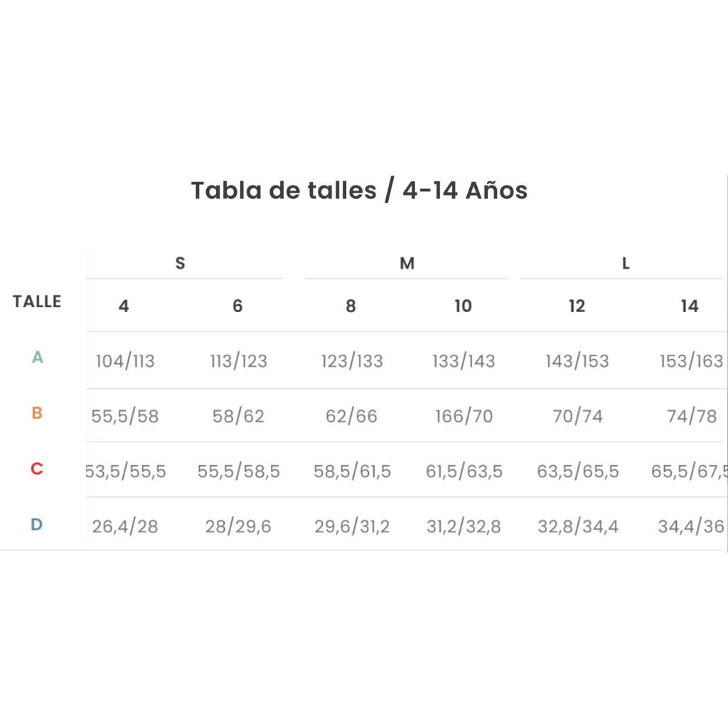Select size 12 column header
728x728 pixels.
pyautogui.click(x=577, y=306)
